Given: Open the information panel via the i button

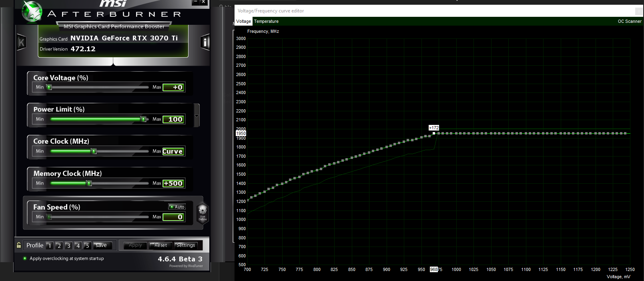Looking at the screenshot, I should tap(205, 42).
